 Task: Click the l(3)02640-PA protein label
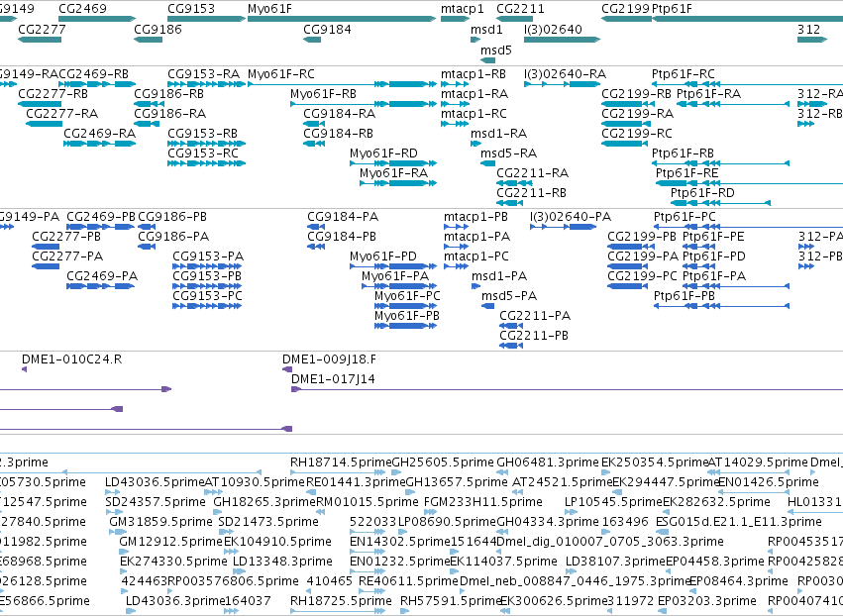point(571,217)
